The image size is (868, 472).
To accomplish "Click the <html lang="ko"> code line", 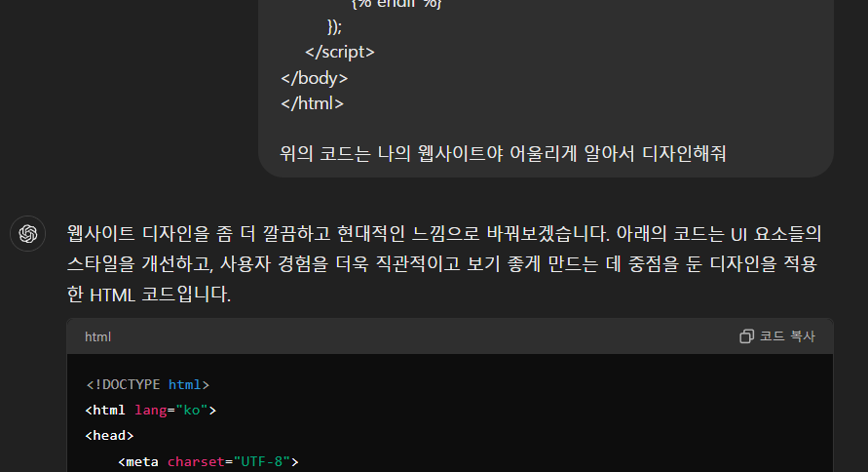I will (151, 410).
